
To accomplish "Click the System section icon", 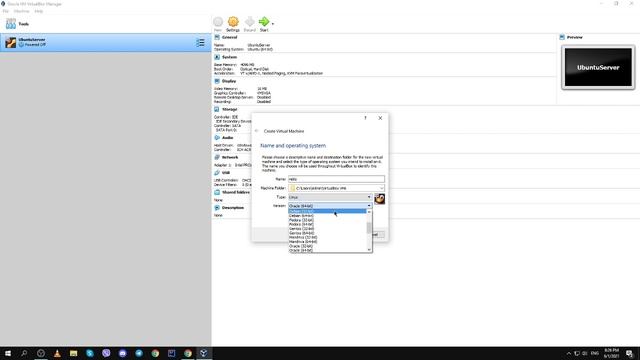I will point(217,57).
